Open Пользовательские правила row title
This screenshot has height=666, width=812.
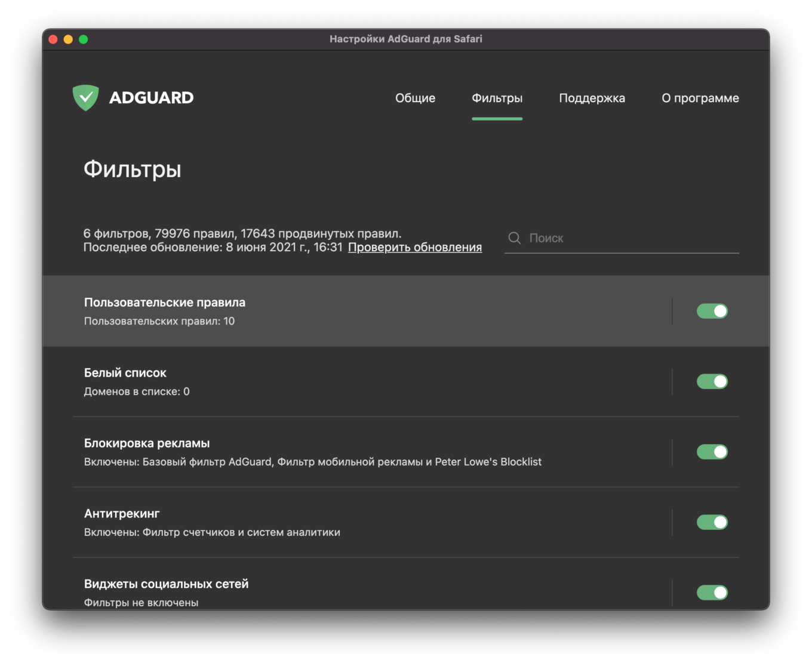(165, 303)
